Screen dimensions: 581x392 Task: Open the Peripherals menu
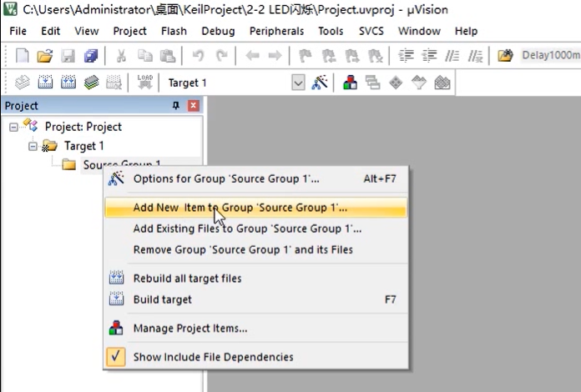tap(276, 31)
